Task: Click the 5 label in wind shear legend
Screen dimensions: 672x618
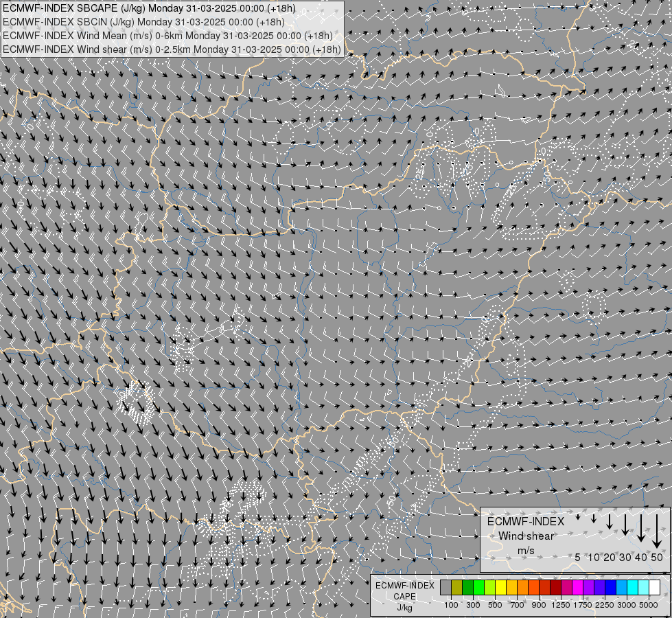Action: pyautogui.click(x=578, y=557)
